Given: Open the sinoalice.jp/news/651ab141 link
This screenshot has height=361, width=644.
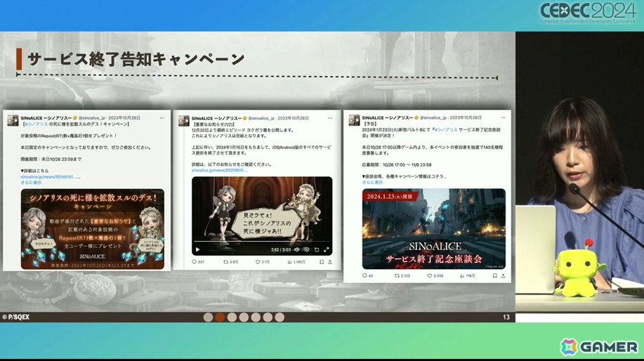Looking at the screenshot, I should (x=51, y=176).
